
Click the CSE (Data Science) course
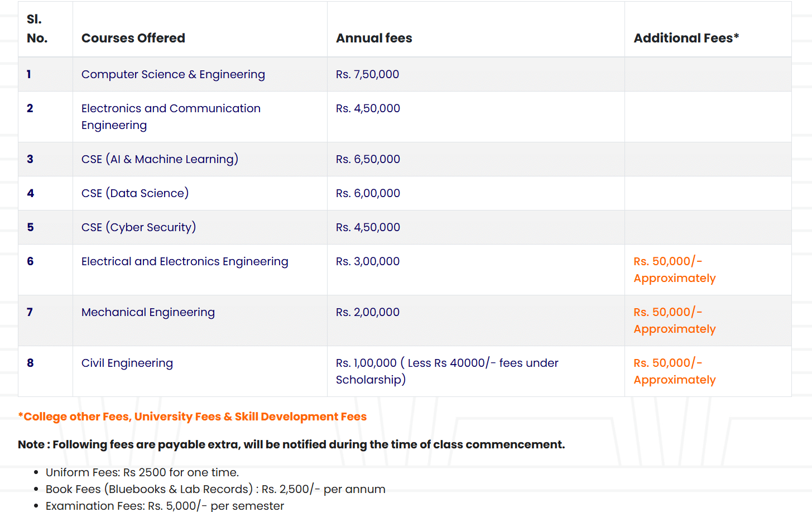click(x=135, y=193)
